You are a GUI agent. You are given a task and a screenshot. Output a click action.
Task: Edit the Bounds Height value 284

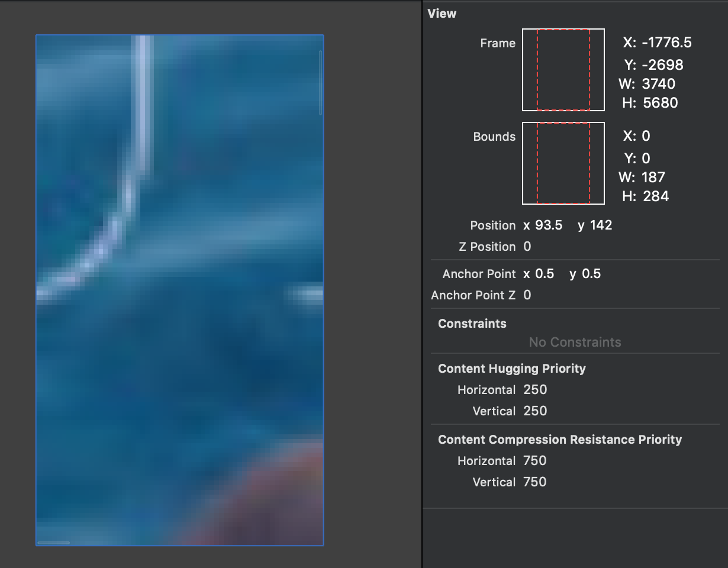point(655,196)
